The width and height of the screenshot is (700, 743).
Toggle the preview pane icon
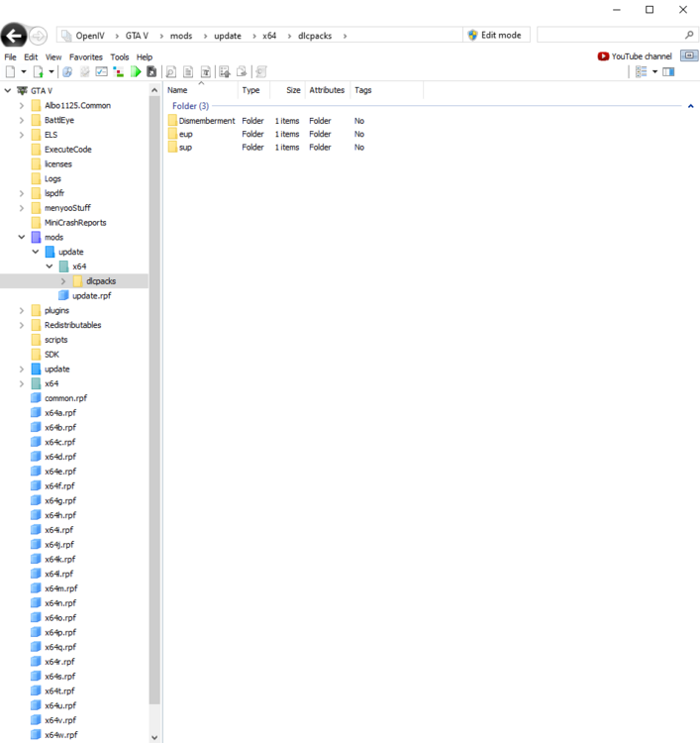(x=668, y=72)
